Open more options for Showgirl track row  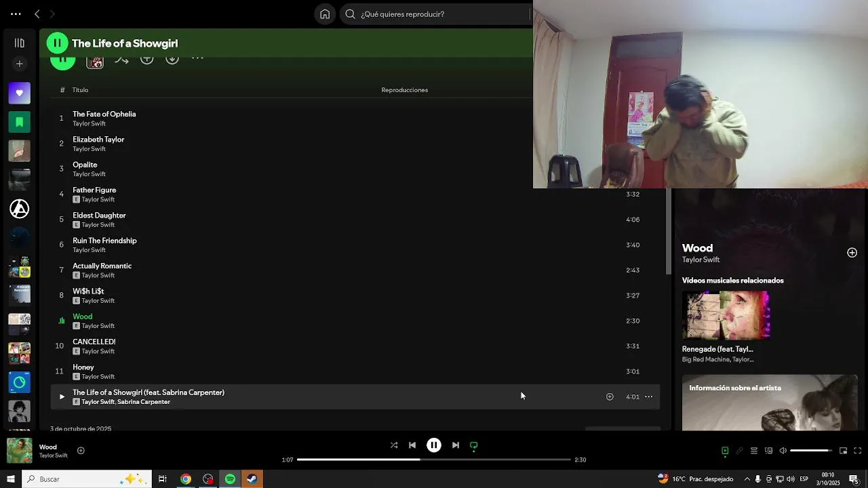[x=648, y=396]
